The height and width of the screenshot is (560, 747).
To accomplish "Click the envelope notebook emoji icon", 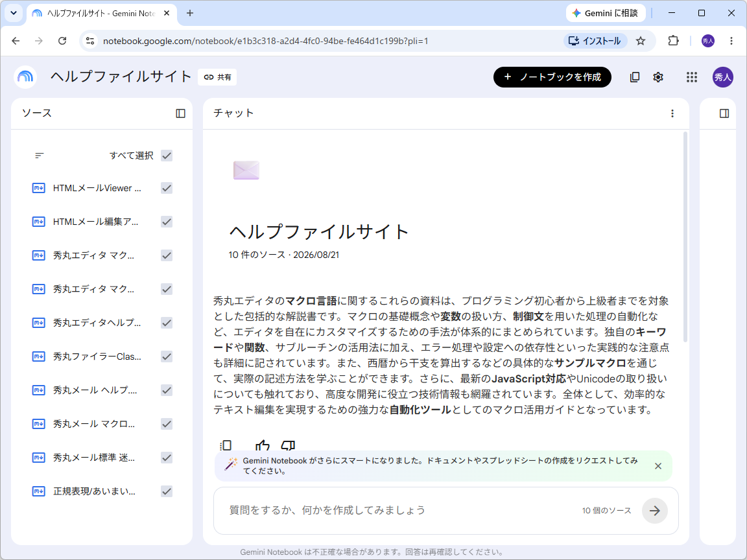I will pyautogui.click(x=246, y=170).
